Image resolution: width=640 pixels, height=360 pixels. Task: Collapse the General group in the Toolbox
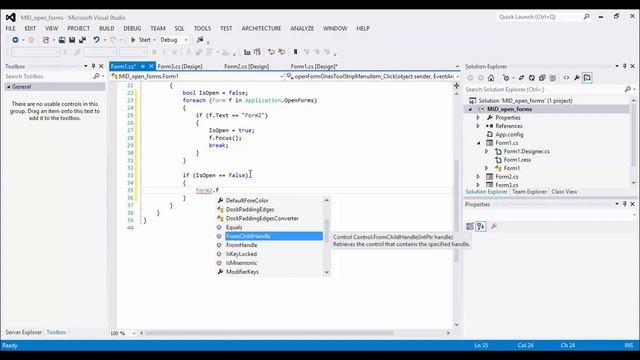coord(8,87)
